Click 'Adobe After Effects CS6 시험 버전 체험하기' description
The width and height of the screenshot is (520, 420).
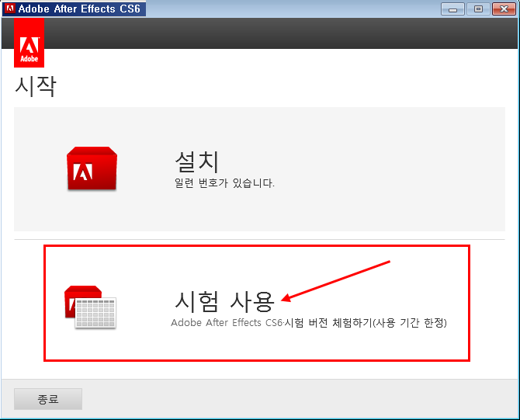click(x=309, y=322)
